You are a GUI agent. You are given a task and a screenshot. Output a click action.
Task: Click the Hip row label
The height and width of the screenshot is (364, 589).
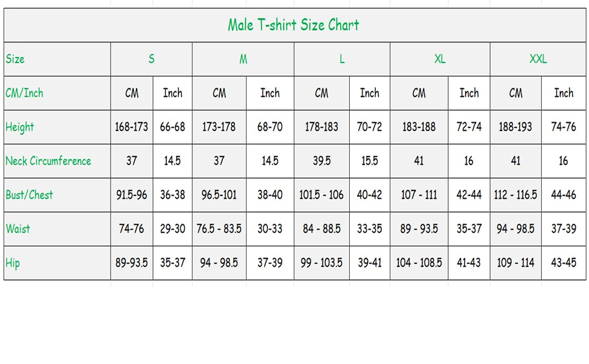[x=13, y=263]
